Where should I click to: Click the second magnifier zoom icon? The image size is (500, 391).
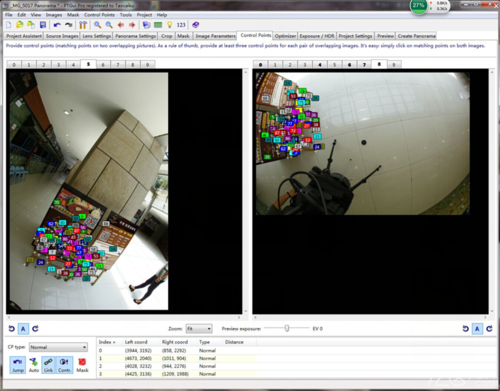pos(109,25)
